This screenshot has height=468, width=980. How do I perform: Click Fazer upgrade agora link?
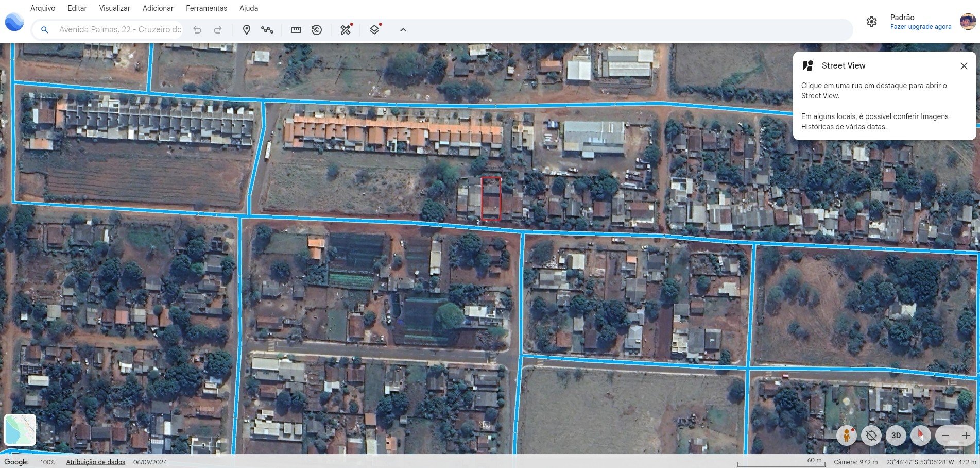click(921, 27)
